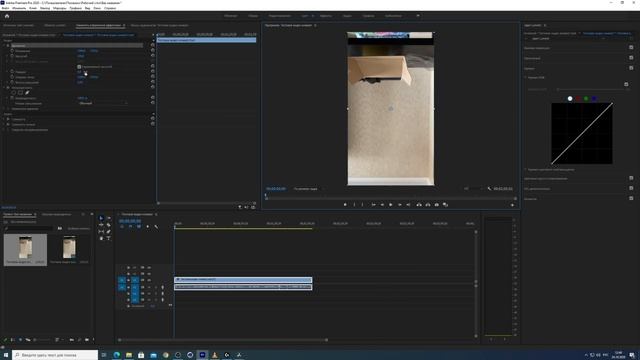Expand the Volume audio effect

coord(4,119)
